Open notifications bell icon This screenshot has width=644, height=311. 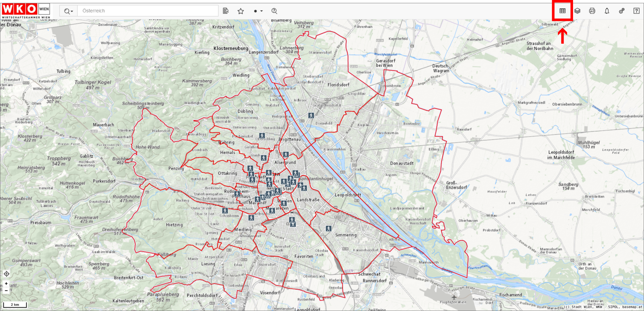click(607, 11)
